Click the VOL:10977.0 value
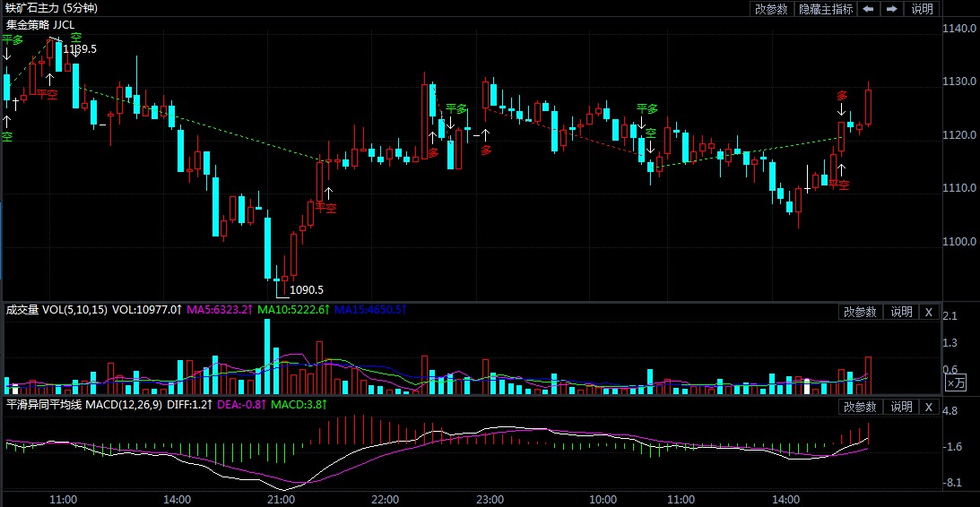The image size is (980, 507). click(147, 310)
